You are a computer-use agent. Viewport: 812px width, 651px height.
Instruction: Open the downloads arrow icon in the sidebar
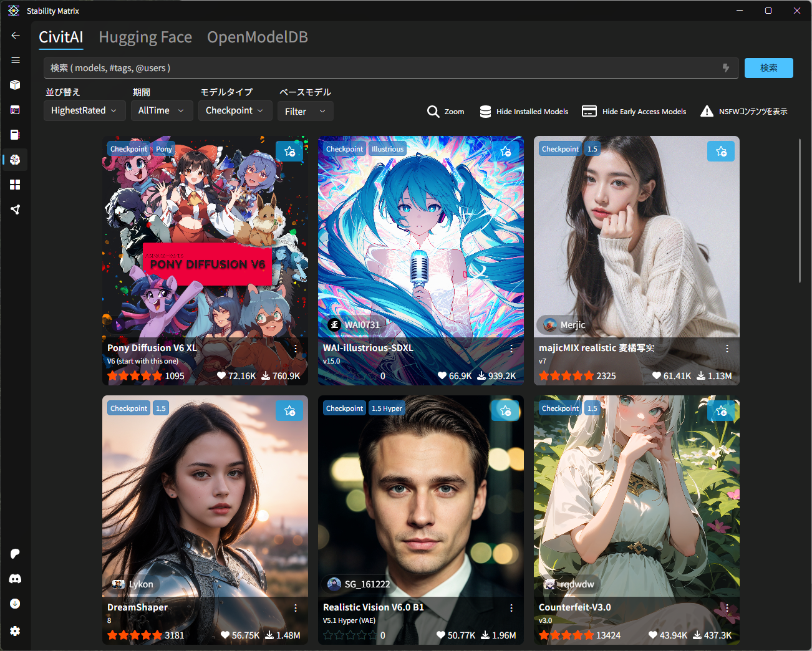[x=16, y=604]
